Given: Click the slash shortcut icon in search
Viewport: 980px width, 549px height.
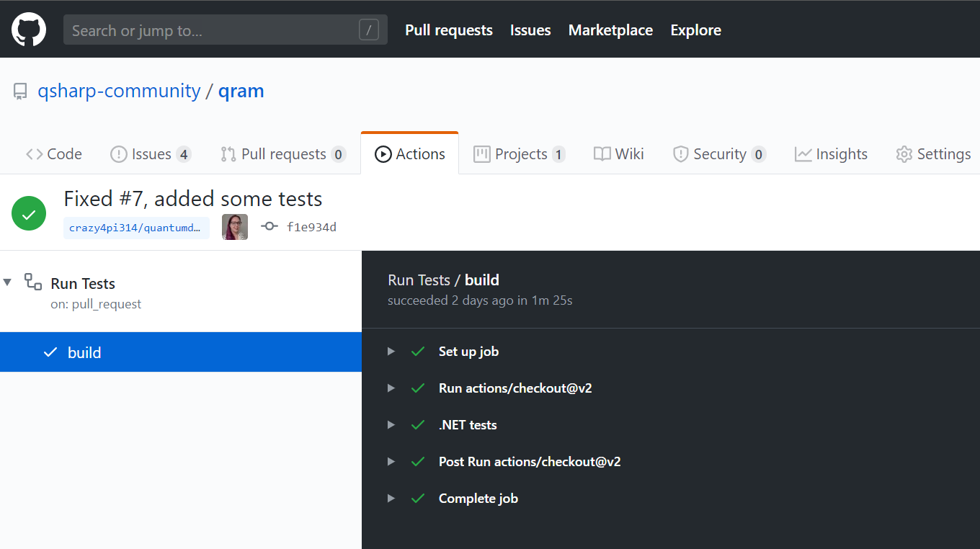Looking at the screenshot, I should [x=369, y=30].
